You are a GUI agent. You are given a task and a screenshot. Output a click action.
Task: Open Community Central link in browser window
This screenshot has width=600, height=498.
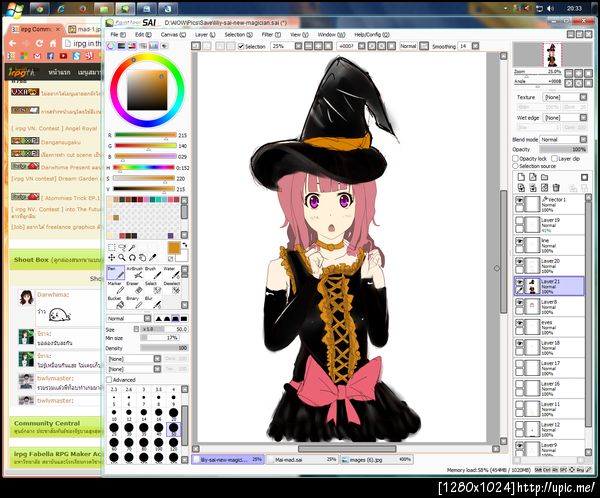(x=47, y=423)
